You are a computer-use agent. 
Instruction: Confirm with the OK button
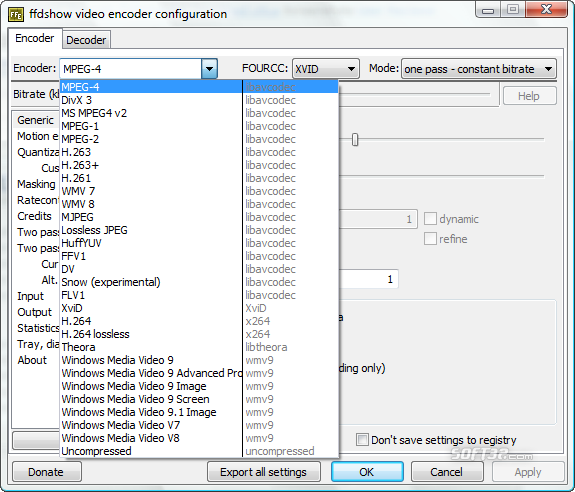(367, 472)
